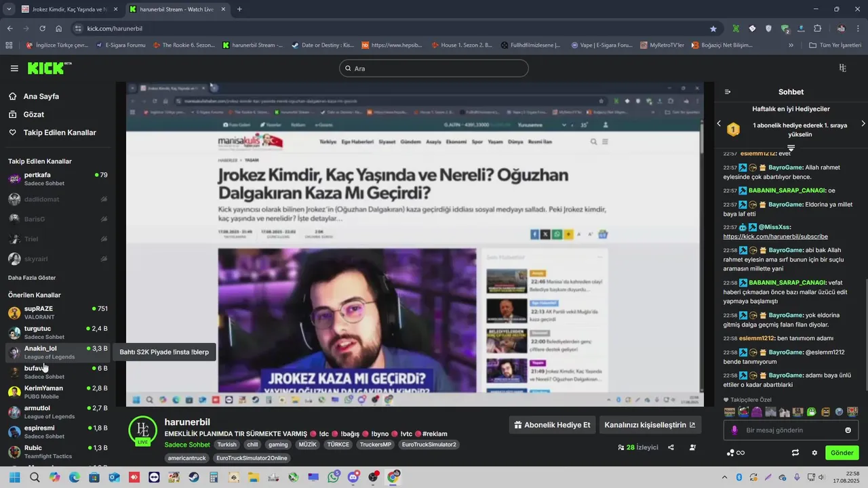Collapse the chat panel with the arrow icon

728,92
